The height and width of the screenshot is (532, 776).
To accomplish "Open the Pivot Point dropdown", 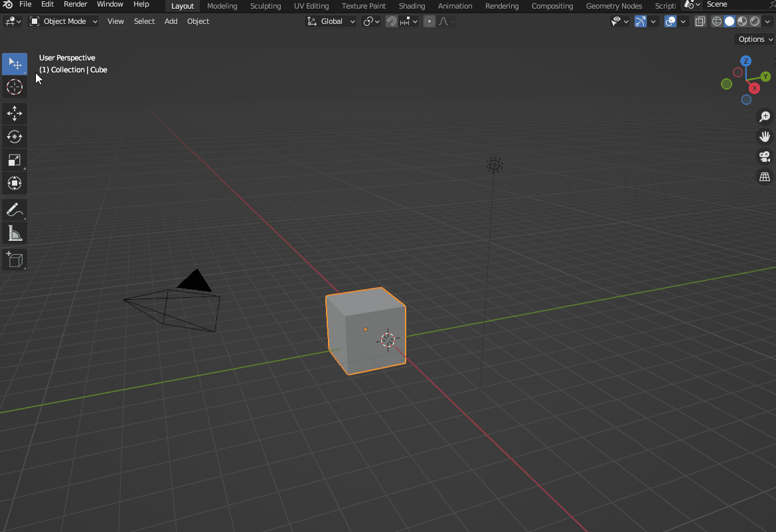I will pos(371,21).
